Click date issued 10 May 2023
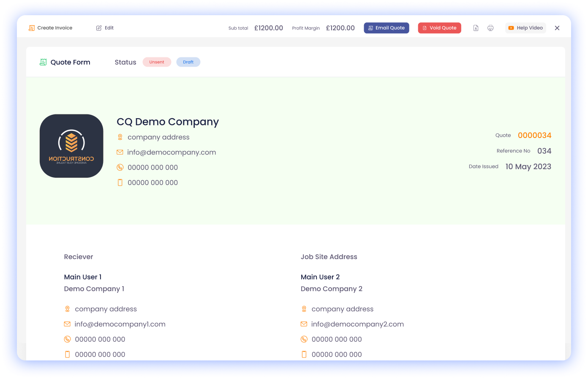This screenshot has width=588, height=379. click(x=528, y=167)
